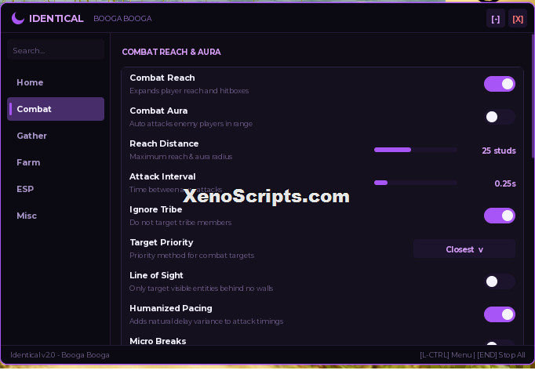Click the 'Reach Distance' label
This screenshot has width=535, height=392.
pos(164,143)
